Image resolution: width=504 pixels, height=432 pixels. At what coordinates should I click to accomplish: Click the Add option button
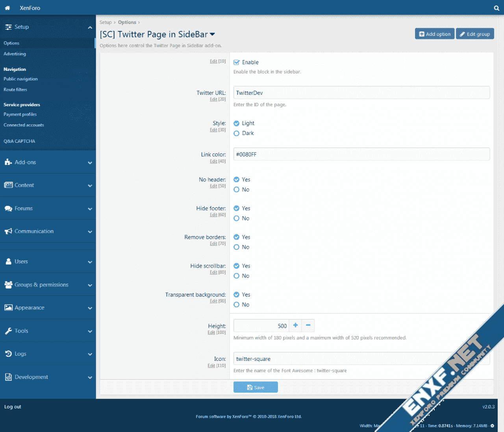[435, 34]
